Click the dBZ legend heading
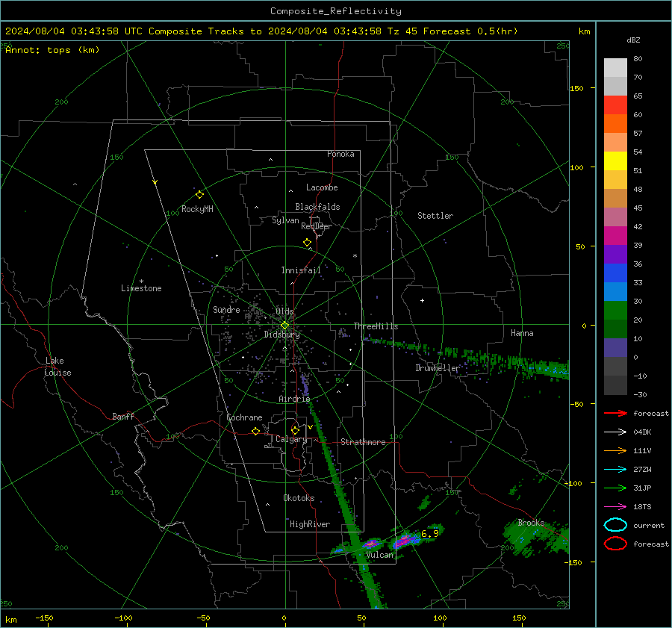The image size is (672, 628). tap(633, 40)
